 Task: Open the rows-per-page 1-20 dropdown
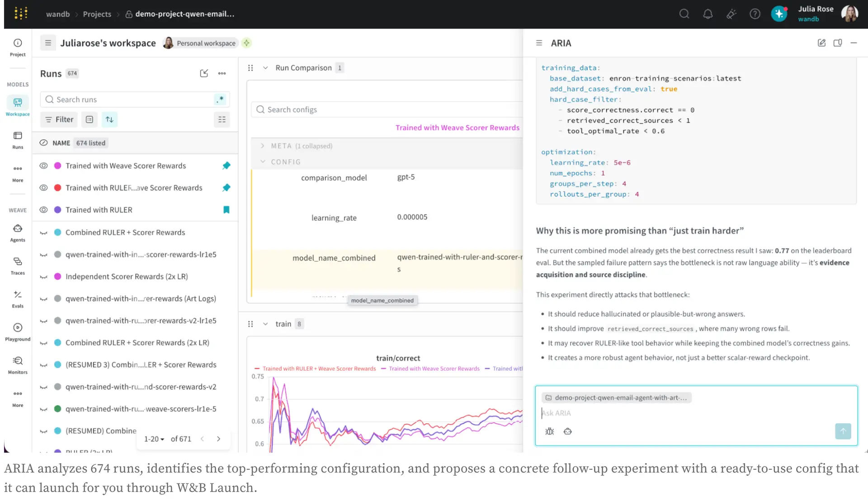pyautogui.click(x=154, y=439)
